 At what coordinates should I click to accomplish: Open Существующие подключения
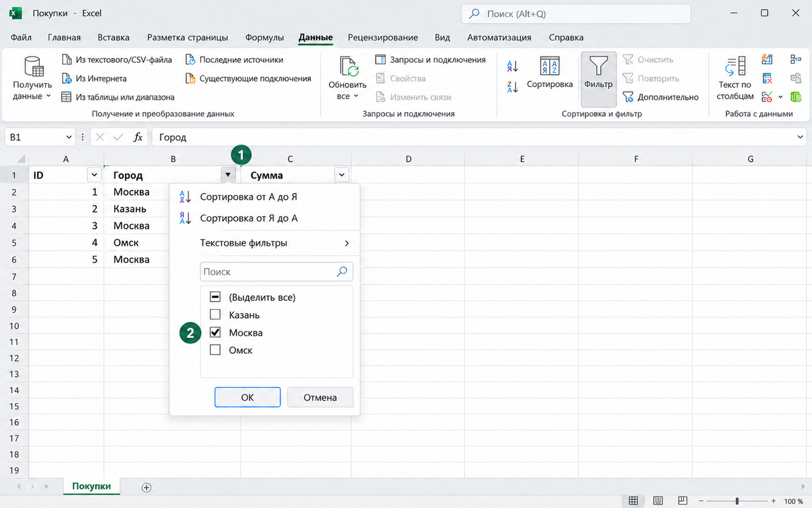248,79
